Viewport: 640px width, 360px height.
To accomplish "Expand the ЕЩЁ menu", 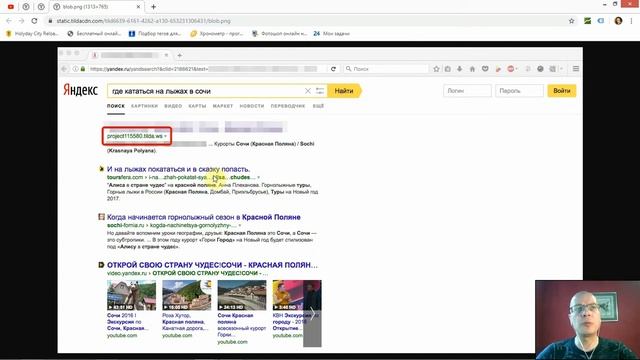I will pos(318,106).
